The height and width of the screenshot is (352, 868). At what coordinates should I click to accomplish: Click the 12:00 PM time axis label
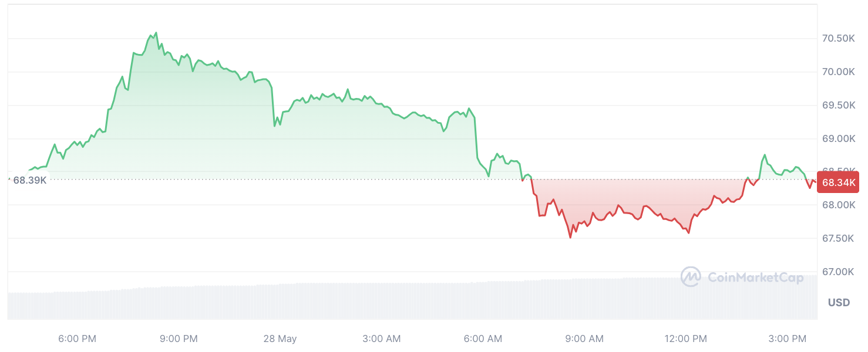click(686, 339)
